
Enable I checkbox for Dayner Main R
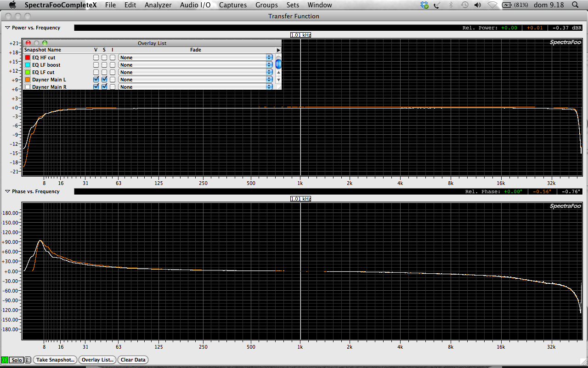tap(113, 87)
